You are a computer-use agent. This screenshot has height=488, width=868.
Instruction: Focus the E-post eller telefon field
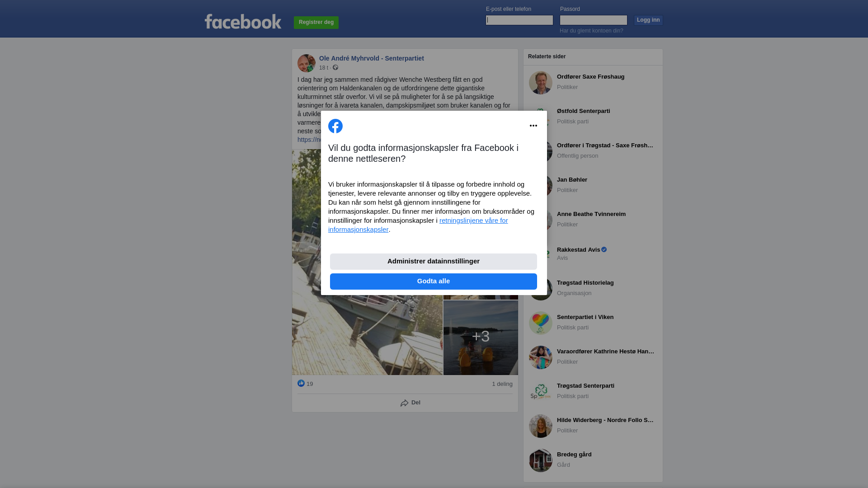[x=519, y=20]
